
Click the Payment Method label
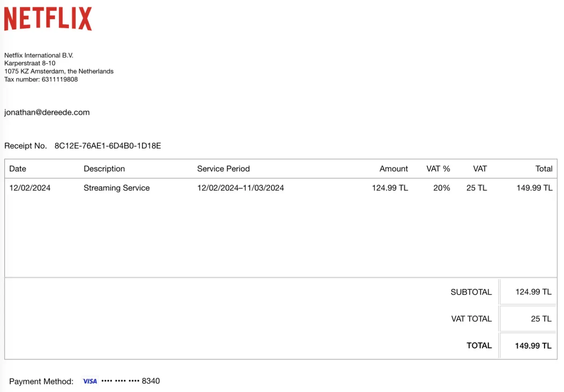pos(41,381)
